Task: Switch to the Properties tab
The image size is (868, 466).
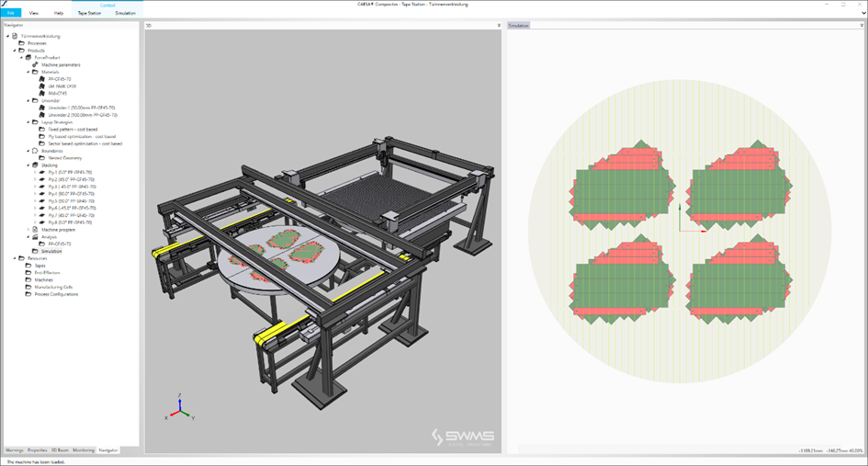Action: (38, 450)
